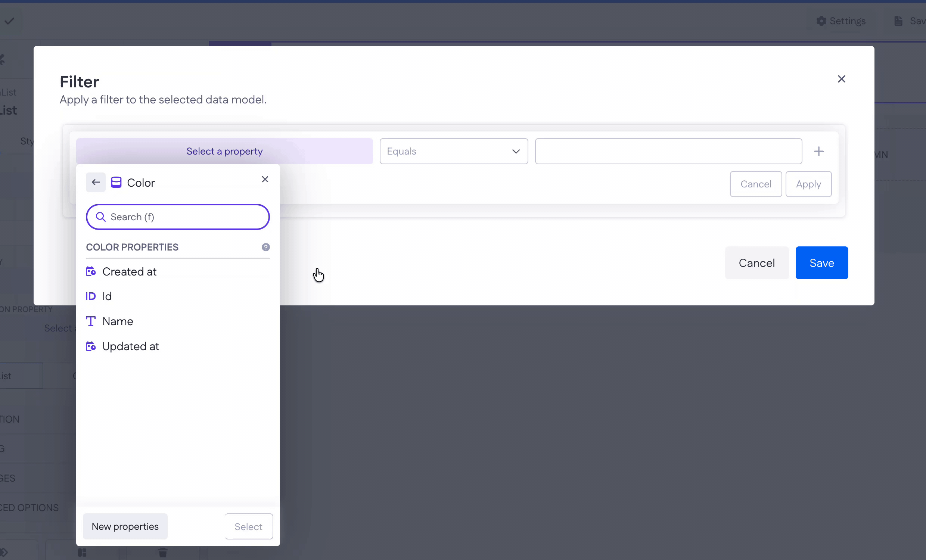The image size is (926, 560).
Task: Select the Updated at property
Action: tap(130, 346)
